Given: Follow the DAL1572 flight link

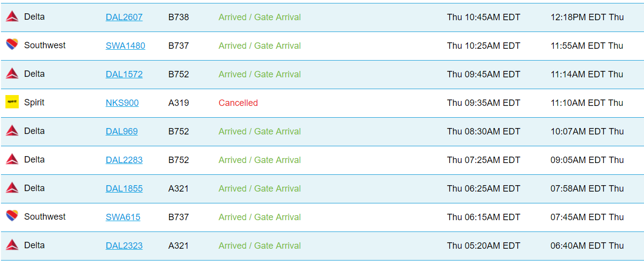Looking at the screenshot, I should coord(124,74).
